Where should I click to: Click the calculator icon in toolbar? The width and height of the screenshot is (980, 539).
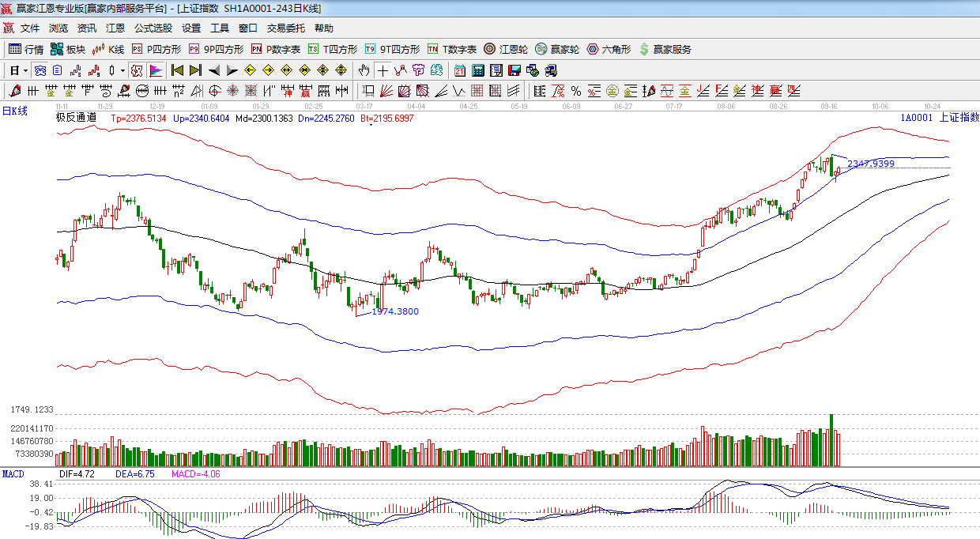(x=478, y=70)
